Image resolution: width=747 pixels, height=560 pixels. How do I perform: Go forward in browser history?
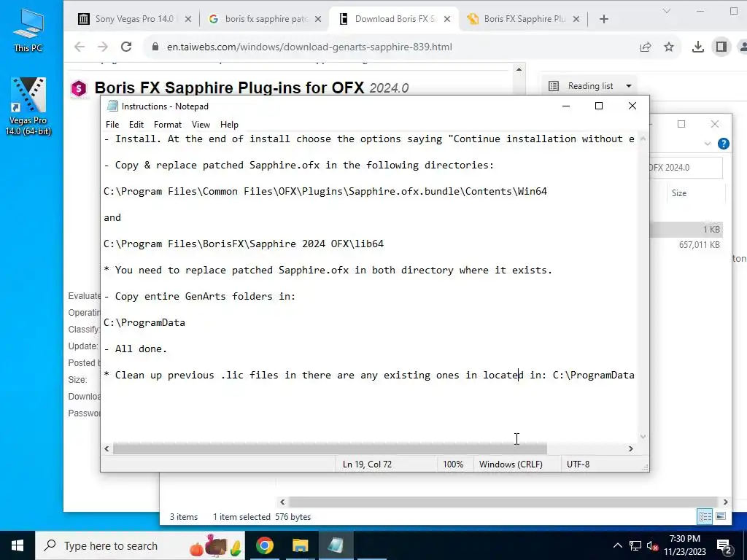point(102,47)
